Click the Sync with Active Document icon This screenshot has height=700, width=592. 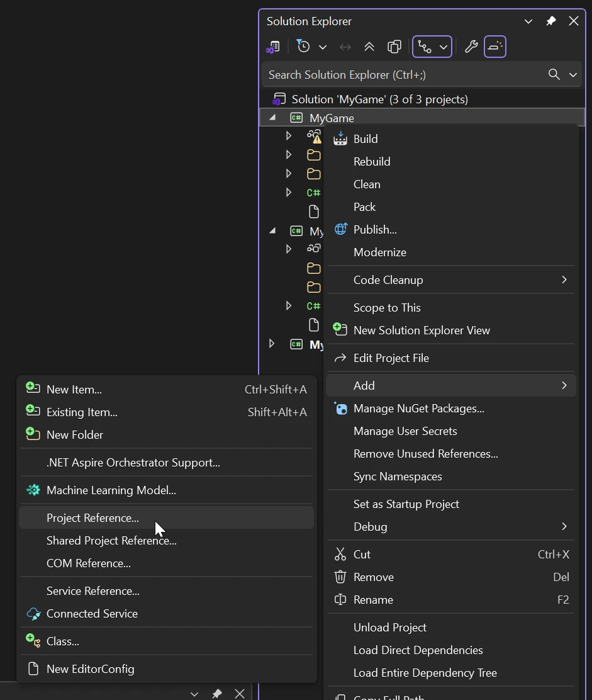345,47
